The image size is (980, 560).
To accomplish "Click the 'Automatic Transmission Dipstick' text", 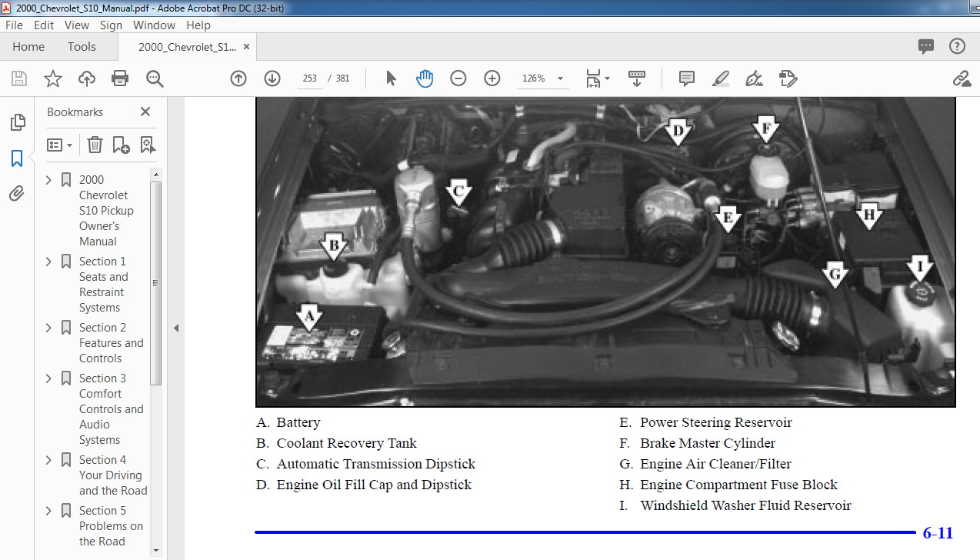I will click(376, 464).
